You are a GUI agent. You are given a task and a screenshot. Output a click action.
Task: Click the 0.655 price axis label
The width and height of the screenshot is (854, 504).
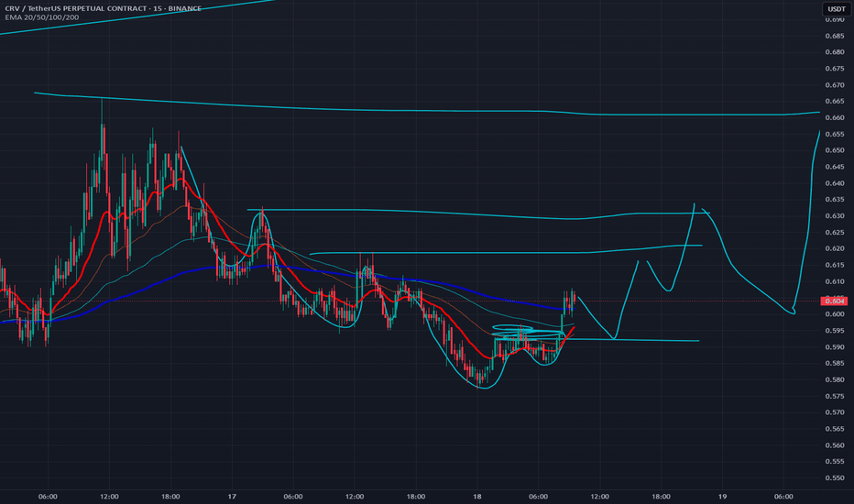pos(835,134)
